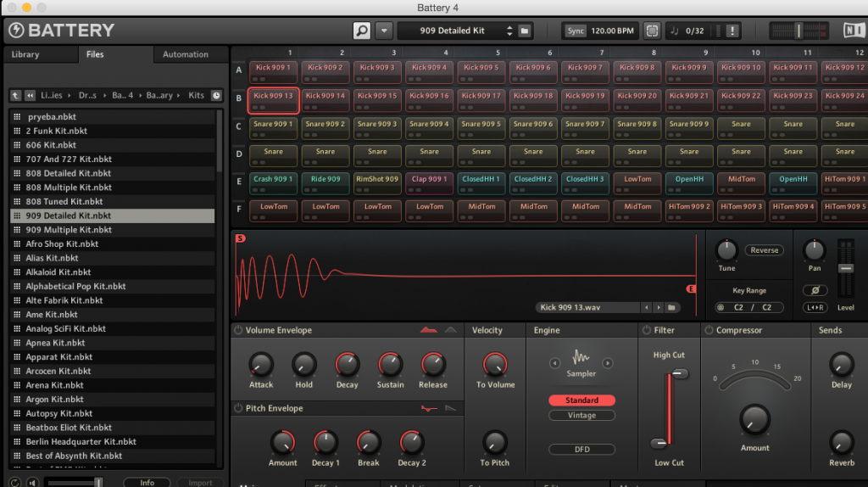The width and height of the screenshot is (868, 487).
Task: Toggle the Reverse sample button
Action: [x=764, y=250]
